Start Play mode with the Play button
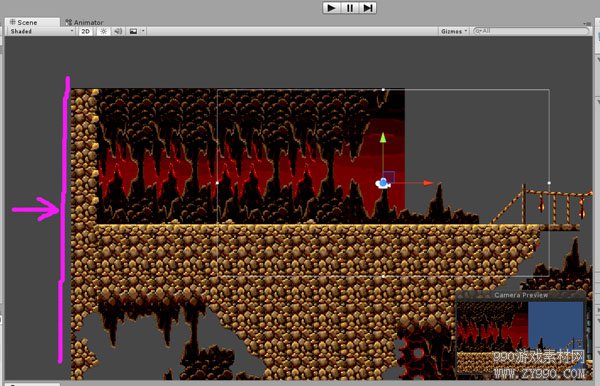Image resolution: width=600 pixels, height=386 pixels. (x=331, y=8)
